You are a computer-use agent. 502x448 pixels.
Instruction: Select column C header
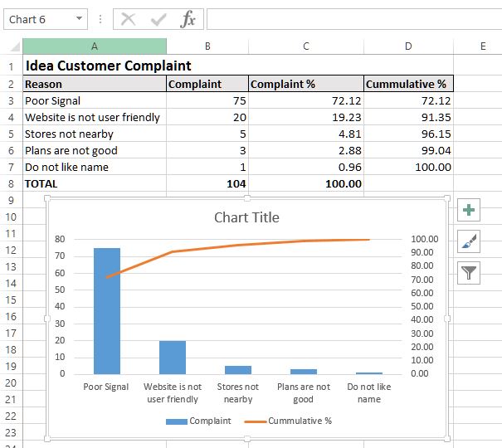pyautogui.click(x=306, y=46)
